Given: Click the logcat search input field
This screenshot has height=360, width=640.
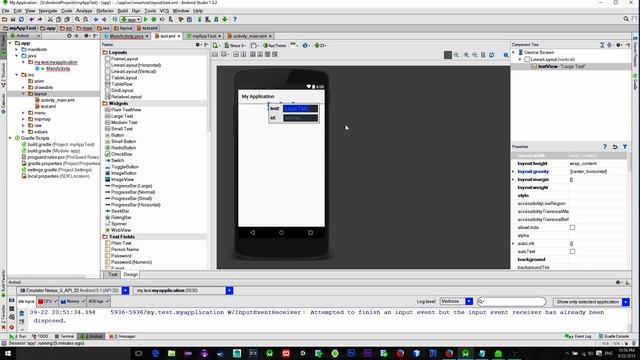Looking at the screenshot, I should (512, 302).
